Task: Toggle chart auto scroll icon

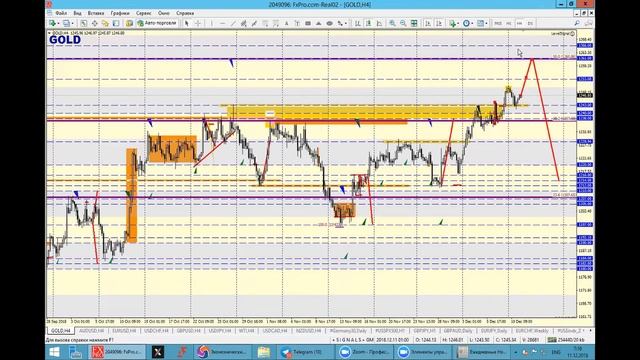Action: pos(428,23)
